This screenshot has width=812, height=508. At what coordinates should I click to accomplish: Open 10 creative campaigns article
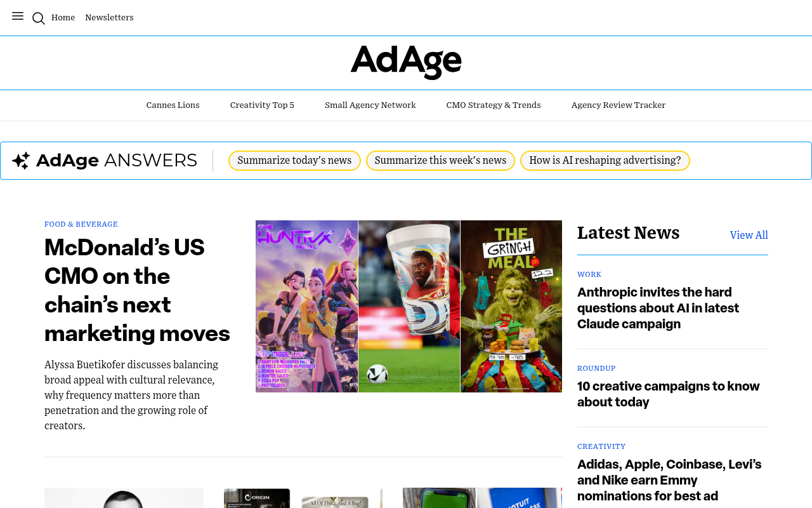(x=669, y=394)
